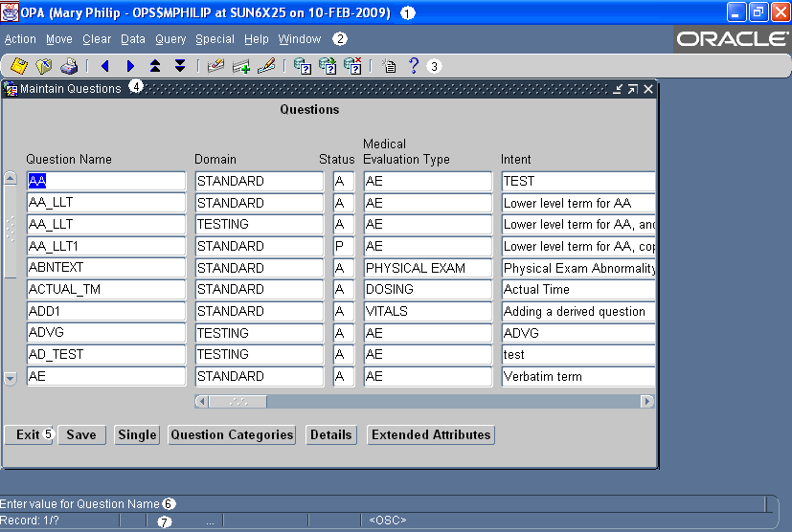Open the Help menu
Viewport: 792px width, 532px height.
256,39
